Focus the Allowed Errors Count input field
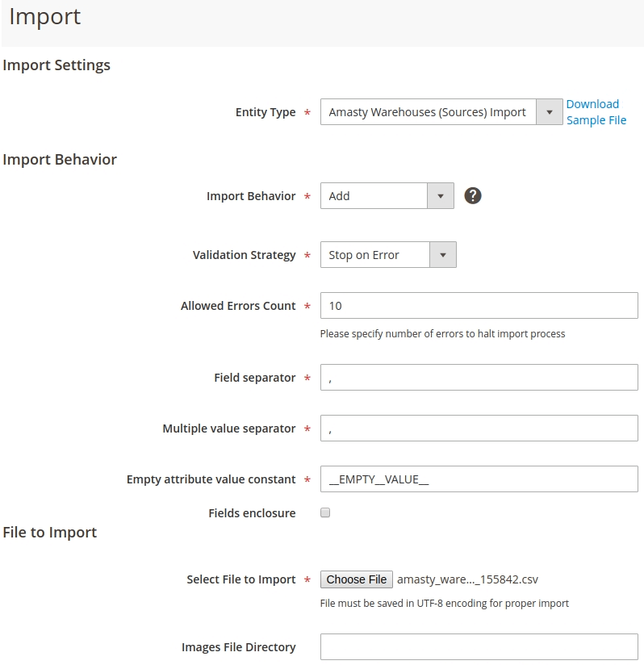Viewport: 644px width, 669px height. coord(479,306)
